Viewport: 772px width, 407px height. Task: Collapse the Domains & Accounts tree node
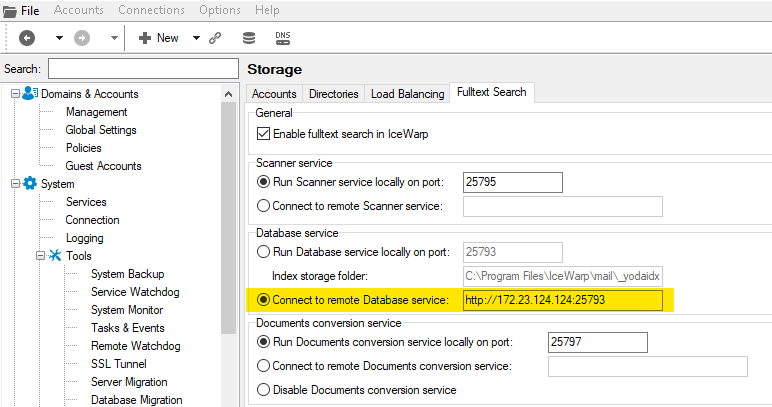(x=15, y=94)
